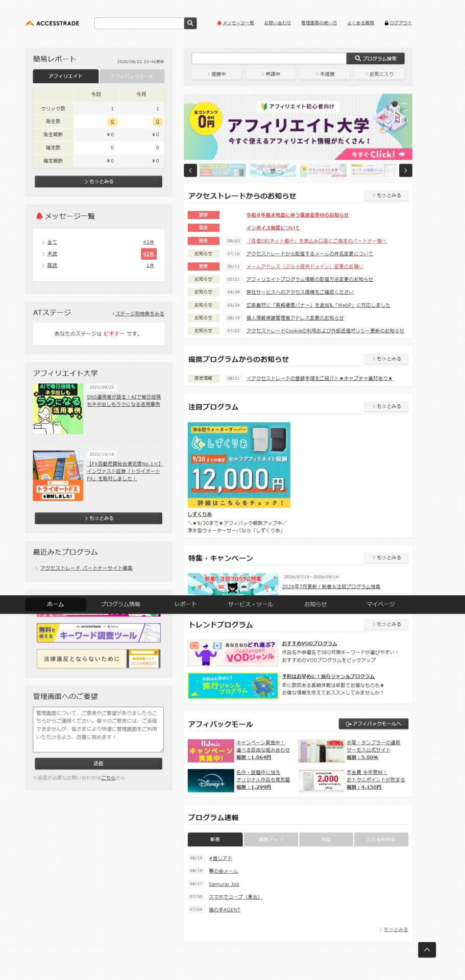The width and height of the screenshot is (465, 980).
Task: Click the Disney+ thumbnail
Action: click(211, 781)
